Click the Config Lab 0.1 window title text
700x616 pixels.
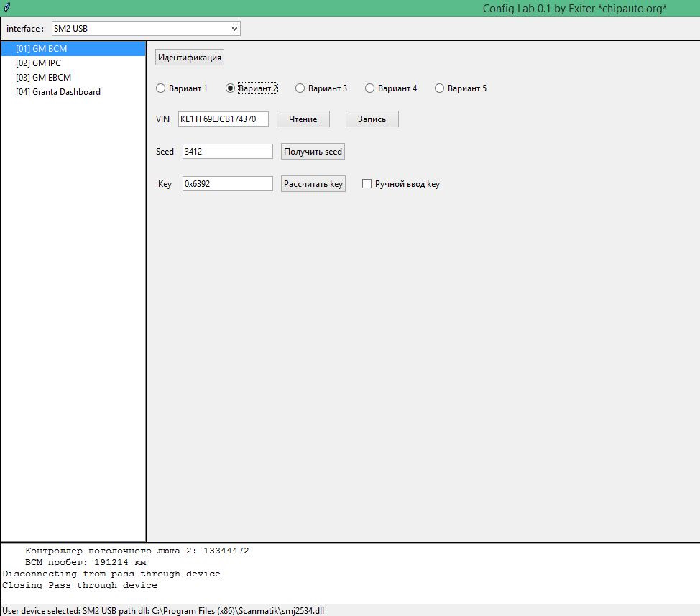574,9
